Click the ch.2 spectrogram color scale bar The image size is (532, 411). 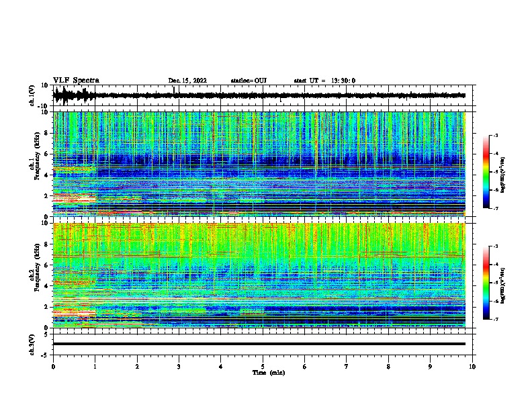pos(486,283)
